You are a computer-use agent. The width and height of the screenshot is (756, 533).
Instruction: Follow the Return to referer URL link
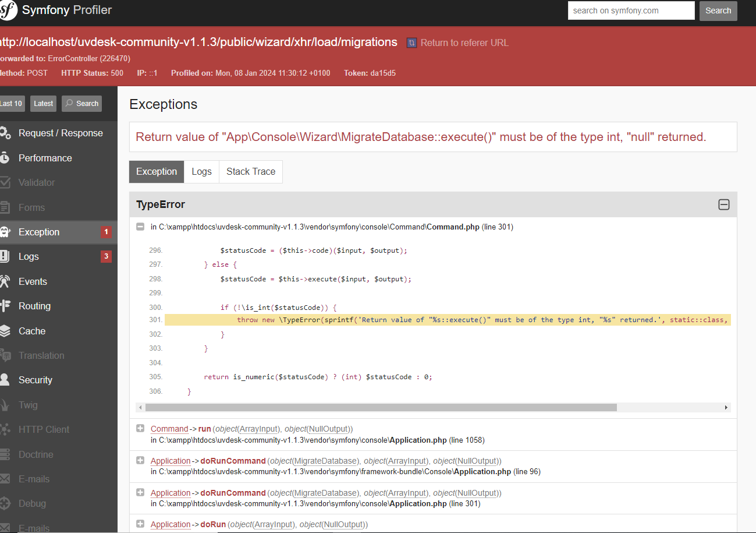tap(464, 43)
